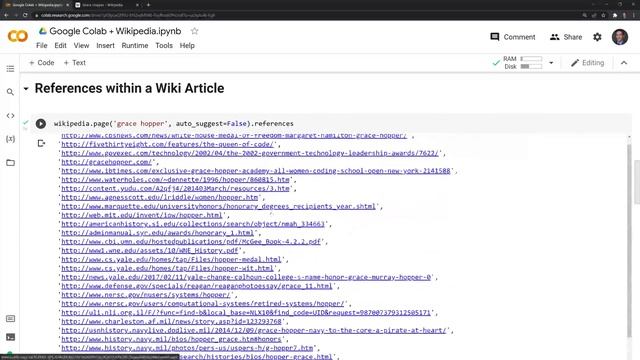Click the notebook title to rename it
This screenshot has height=360, width=640.
click(115, 31)
